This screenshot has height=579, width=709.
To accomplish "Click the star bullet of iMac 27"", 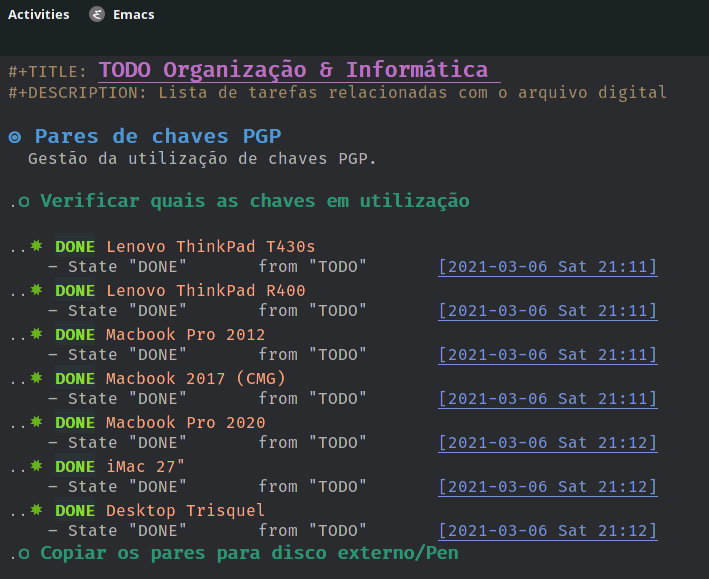I will pos(36,465).
